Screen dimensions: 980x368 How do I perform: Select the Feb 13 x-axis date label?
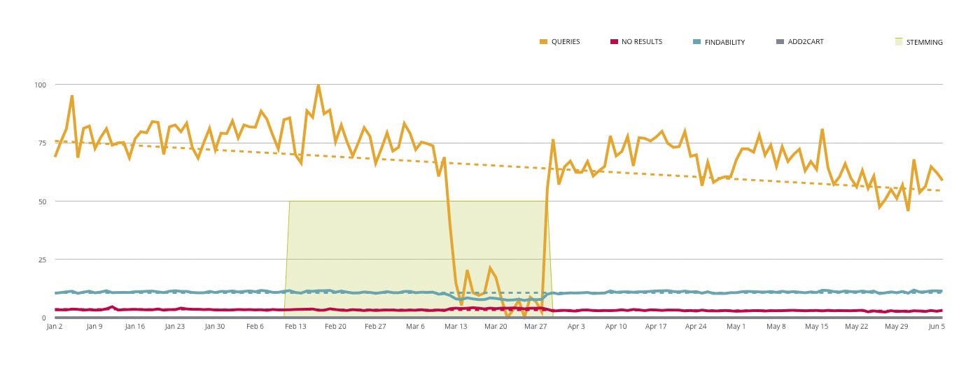[x=295, y=326]
